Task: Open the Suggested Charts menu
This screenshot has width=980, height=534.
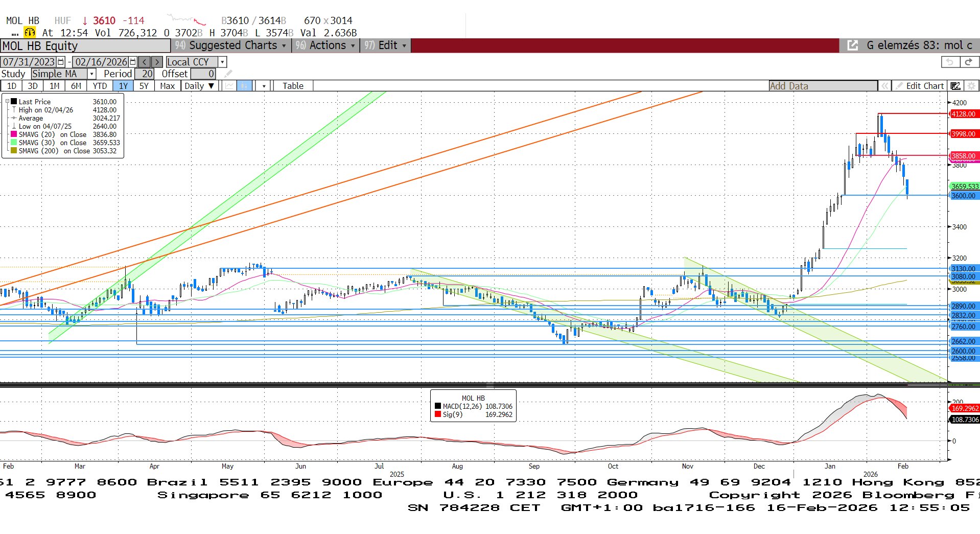Action: [231, 45]
